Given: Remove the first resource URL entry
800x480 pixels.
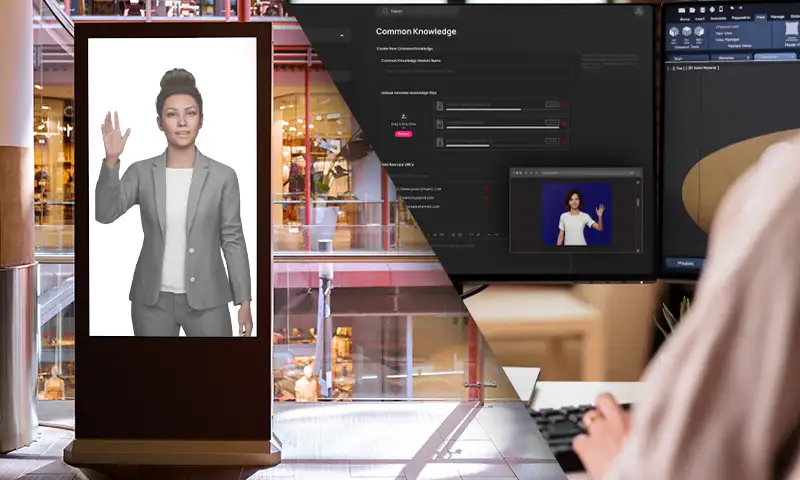Looking at the screenshot, I should pyautogui.click(x=486, y=188).
